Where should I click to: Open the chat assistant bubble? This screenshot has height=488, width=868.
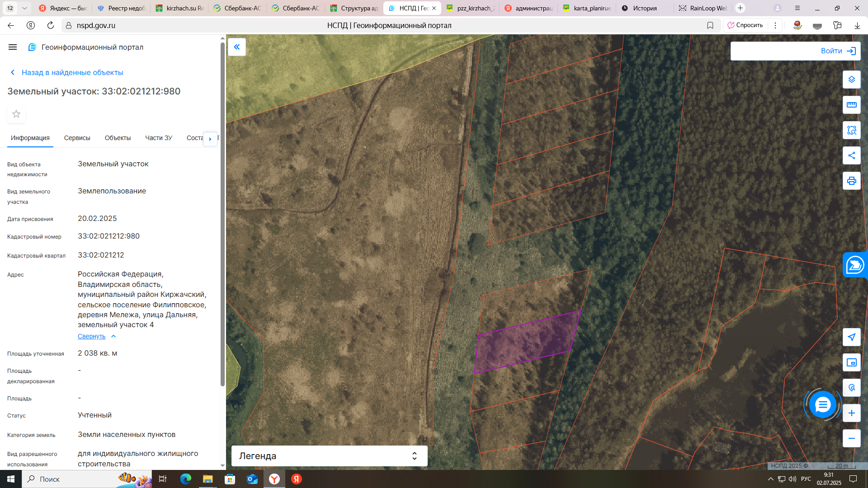822,404
